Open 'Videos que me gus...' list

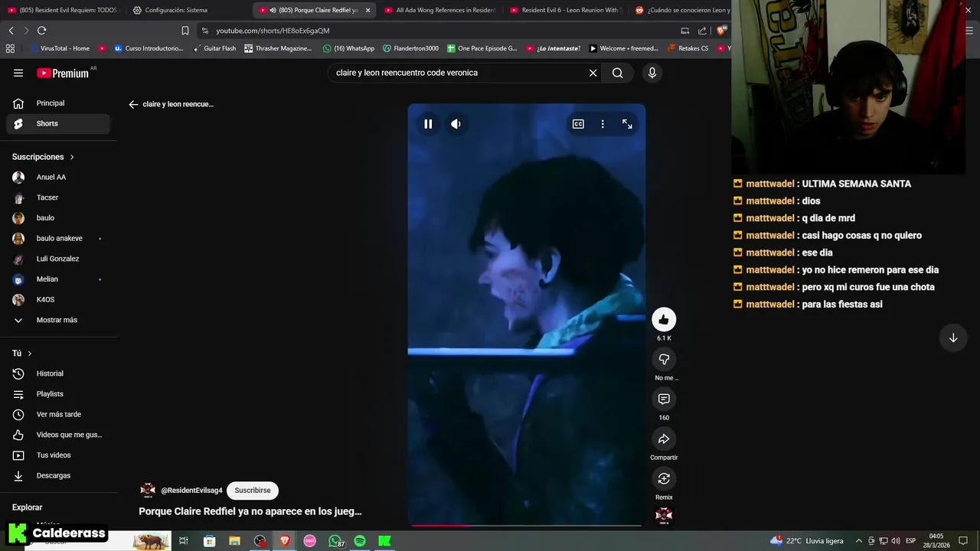tap(58, 435)
